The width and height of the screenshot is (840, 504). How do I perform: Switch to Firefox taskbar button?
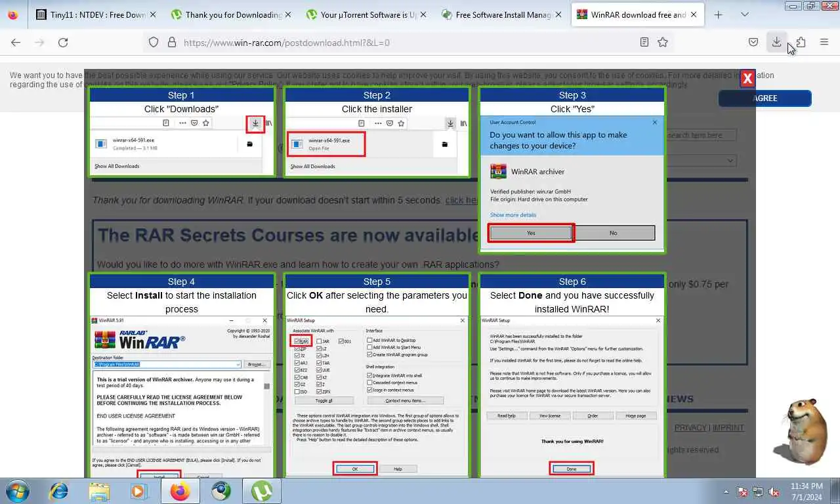click(180, 491)
